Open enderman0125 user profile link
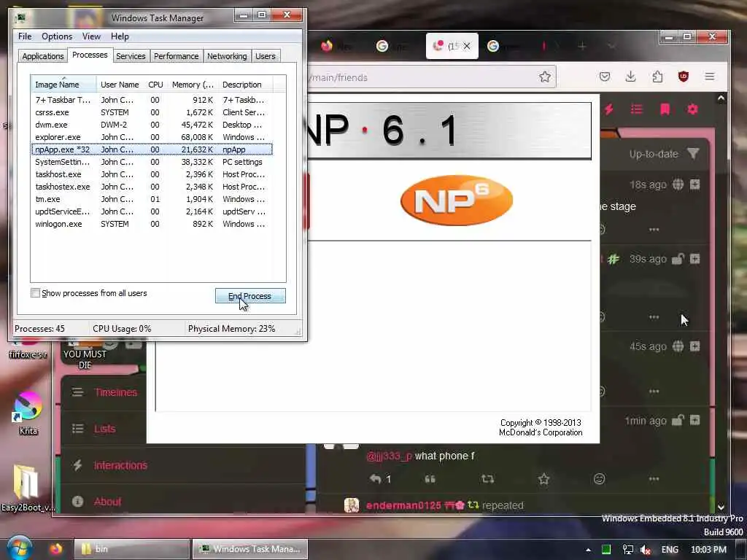 point(403,506)
